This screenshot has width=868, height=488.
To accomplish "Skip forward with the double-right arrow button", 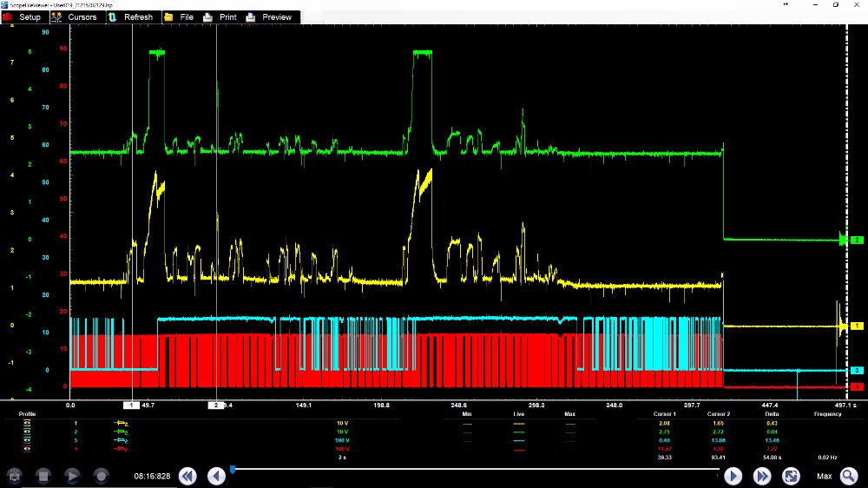I will pyautogui.click(x=762, y=476).
